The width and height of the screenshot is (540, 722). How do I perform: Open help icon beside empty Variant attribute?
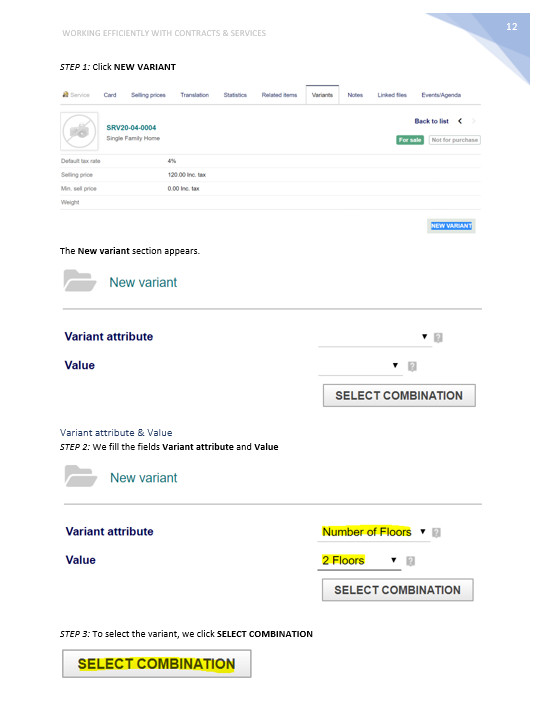click(x=438, y=338)
